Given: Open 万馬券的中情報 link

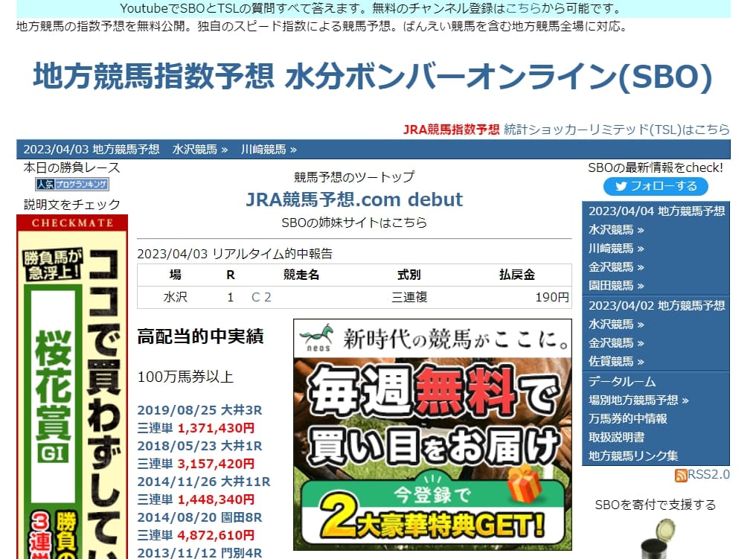Looking at the screenshot, I should [x=628, y=418].
